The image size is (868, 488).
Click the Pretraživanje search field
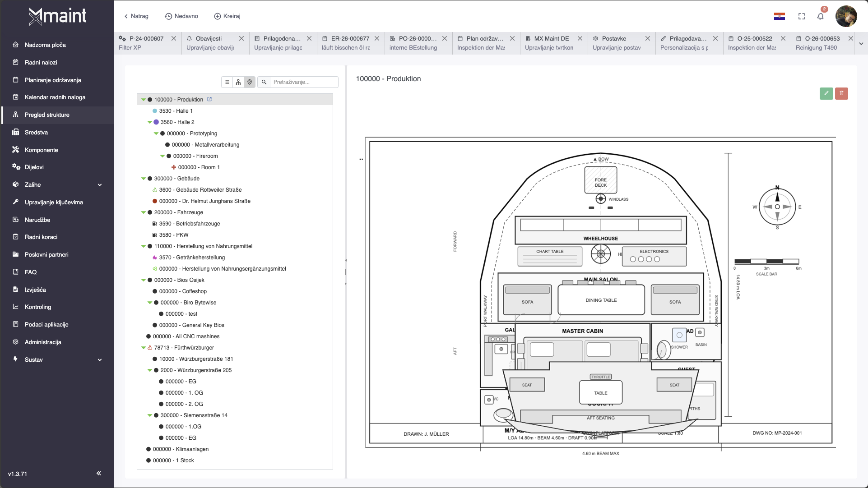303,82
